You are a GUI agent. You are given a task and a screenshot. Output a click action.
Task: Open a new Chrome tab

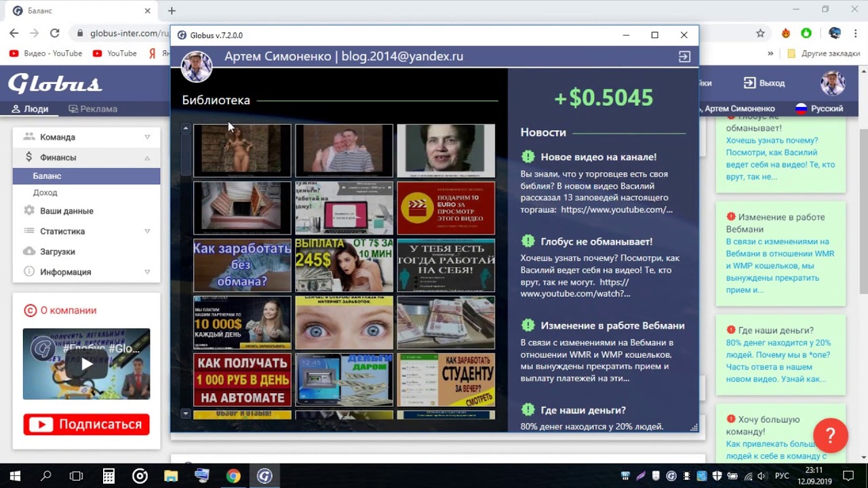coord(172,11)
